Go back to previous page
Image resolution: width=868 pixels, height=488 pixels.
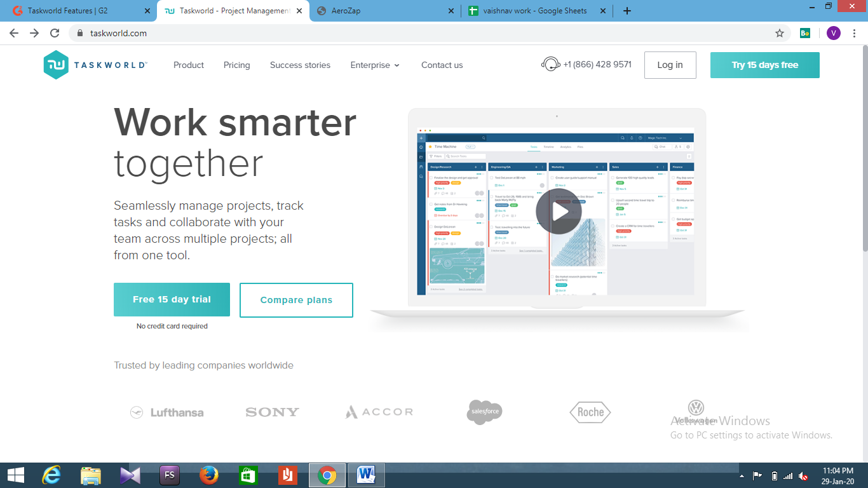pos(14,33)
